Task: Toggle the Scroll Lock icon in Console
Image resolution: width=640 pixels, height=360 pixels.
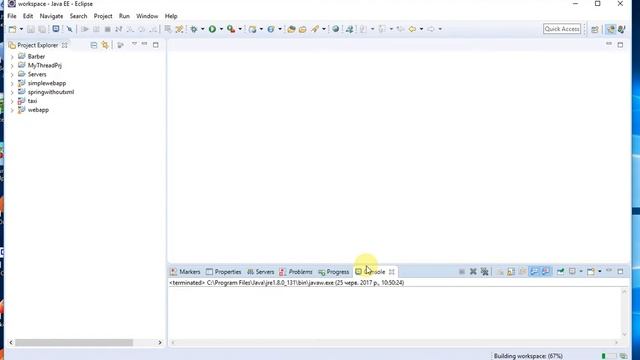Action: (511, 271)
